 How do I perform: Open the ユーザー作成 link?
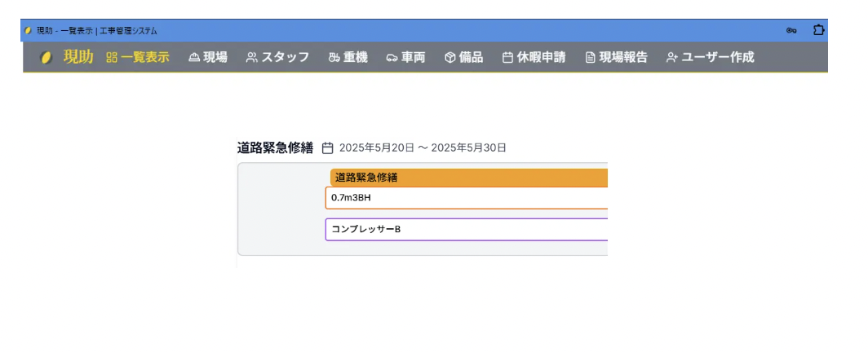(x=718, y=58)
